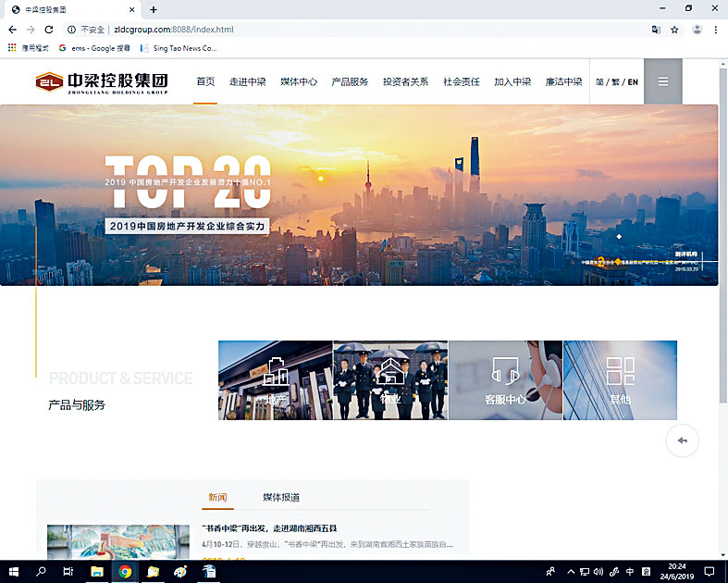The width and height of the screenshot is (728, 583).
Task: Open the 书香中梁再出发 news headline
Action: pos(270,528)
